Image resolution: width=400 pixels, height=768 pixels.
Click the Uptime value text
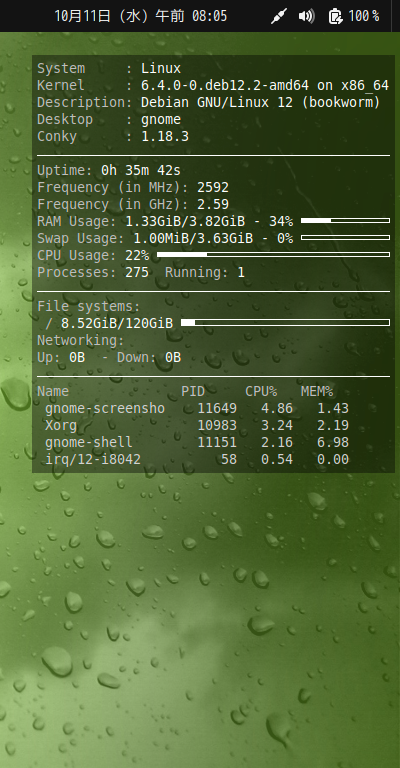pyautogui.click(x=141, y=170)
